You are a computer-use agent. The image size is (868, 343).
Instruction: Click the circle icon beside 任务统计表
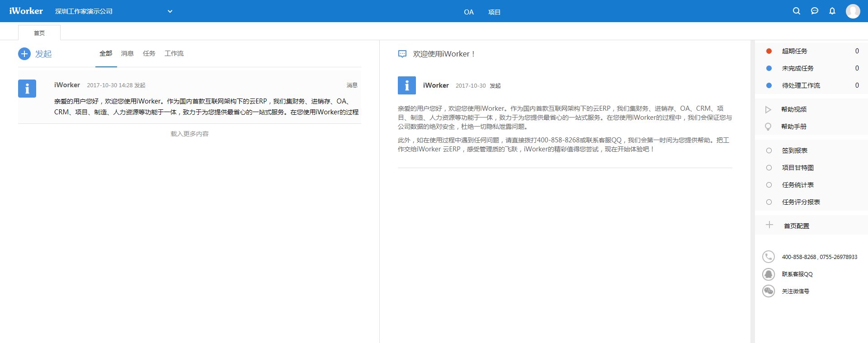click(769, 185)
